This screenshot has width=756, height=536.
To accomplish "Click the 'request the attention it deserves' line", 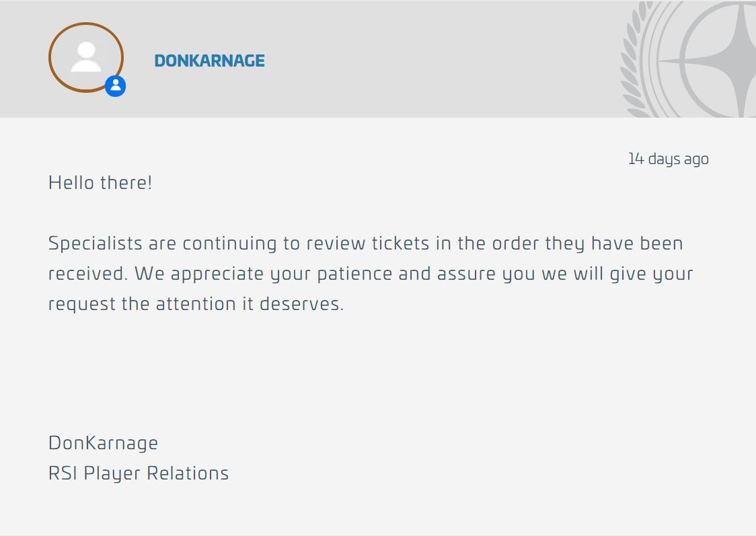I will click(x=196, y=304).
